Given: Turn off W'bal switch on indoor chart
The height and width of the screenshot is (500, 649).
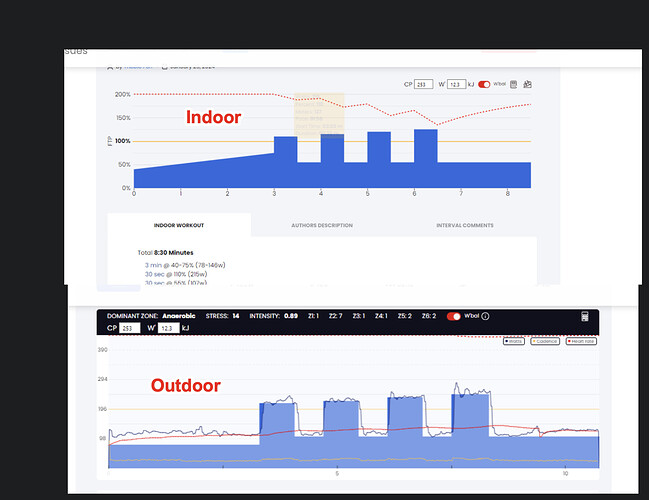Looking at the screenshot, I should click(x=484, y=84).
